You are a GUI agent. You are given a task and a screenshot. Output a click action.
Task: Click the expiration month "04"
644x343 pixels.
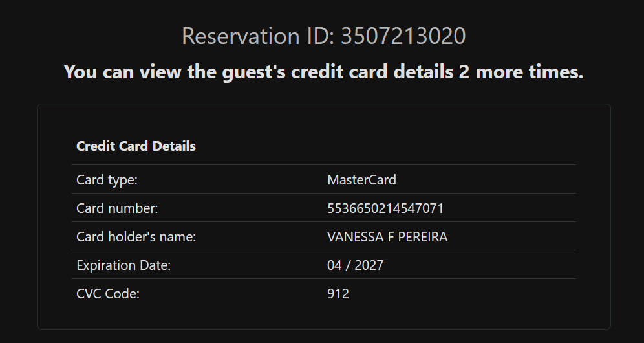[335, 265]
